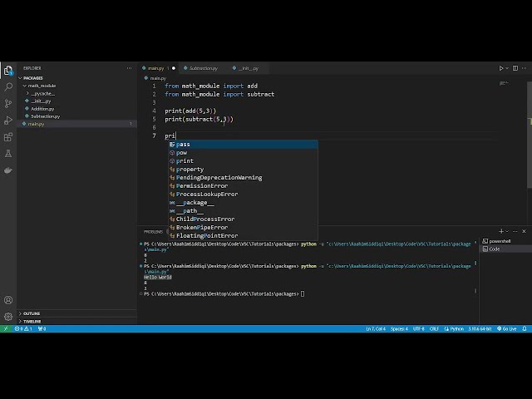Click Ln 7, Col 4 cursor position
This screenshot has height=399, width=532.
coord(376,329)
